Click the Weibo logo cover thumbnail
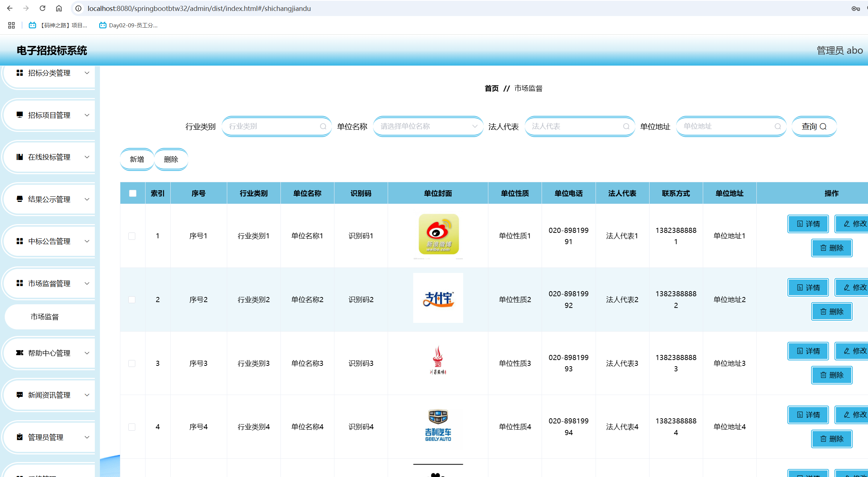The width and height of the screenshot is (868, 477). coord(438,234)
